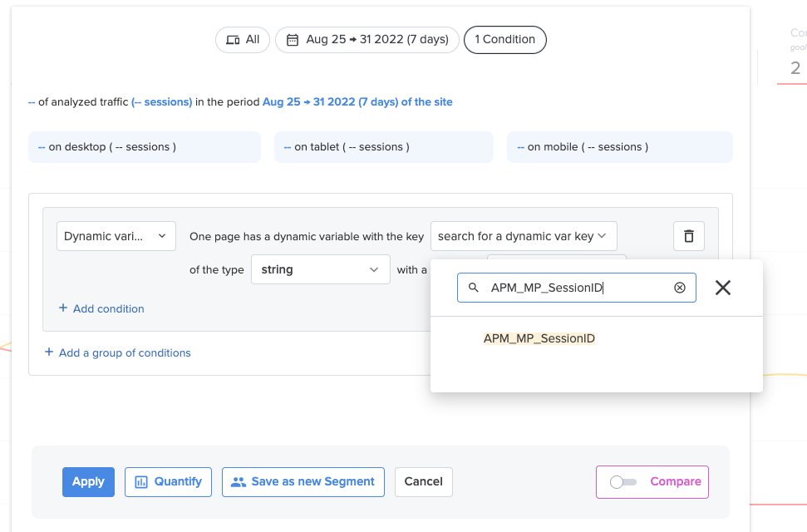Toggle the Compare switch
This screenshot has width=807, height=532.
tap(622, 482)
